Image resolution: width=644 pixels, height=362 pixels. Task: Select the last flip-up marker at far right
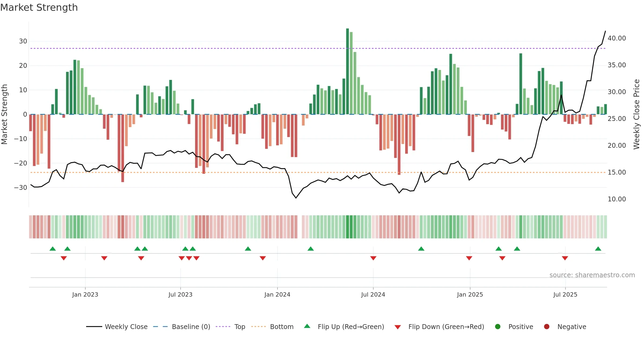598,249
